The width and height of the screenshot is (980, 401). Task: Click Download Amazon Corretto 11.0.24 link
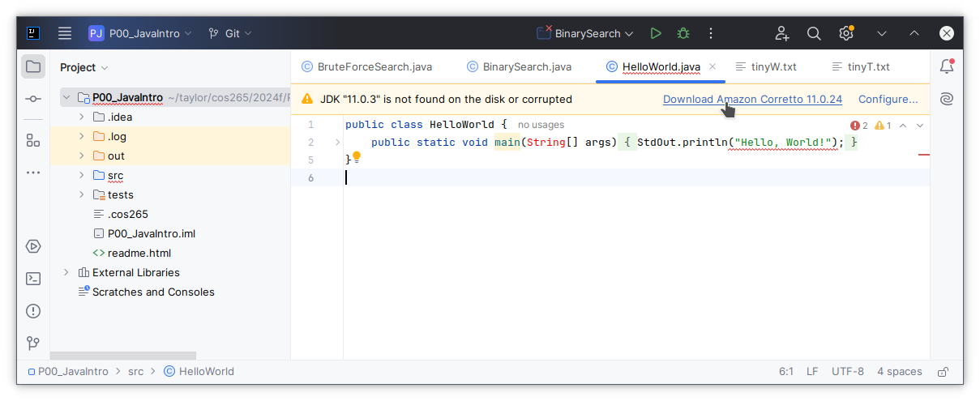(752, 99)
